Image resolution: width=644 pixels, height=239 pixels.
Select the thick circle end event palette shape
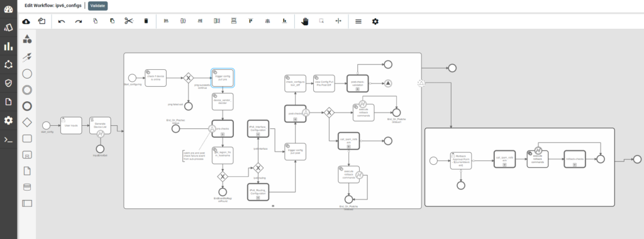tap(27, 106)
